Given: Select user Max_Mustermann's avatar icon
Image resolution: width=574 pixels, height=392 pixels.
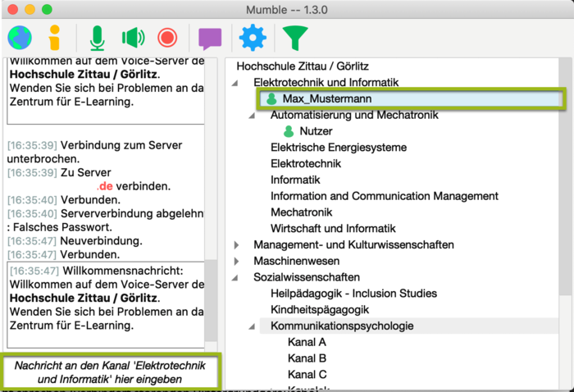Looking at the screenshot, I should click(271, 98).
